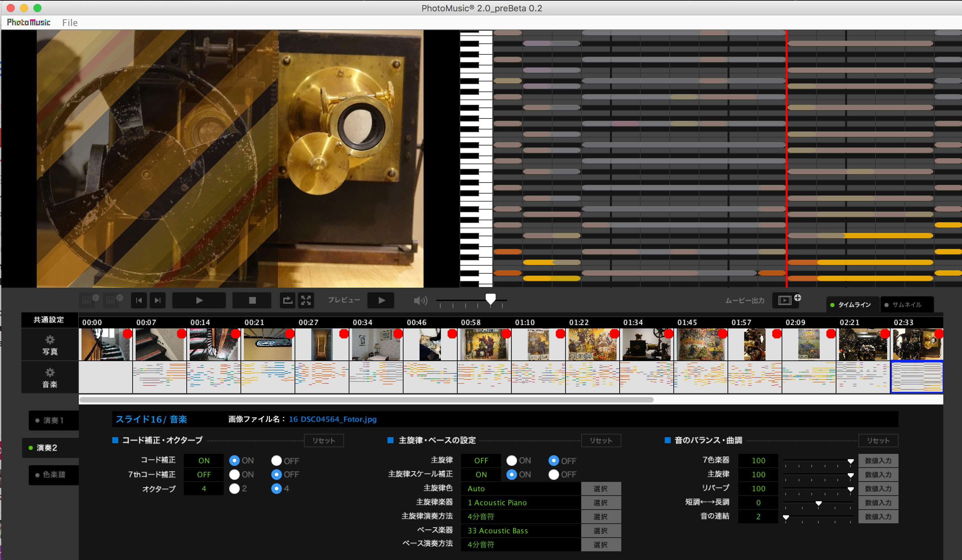Jump to the previous slide

pyautogui.click(x=139, y=300)
